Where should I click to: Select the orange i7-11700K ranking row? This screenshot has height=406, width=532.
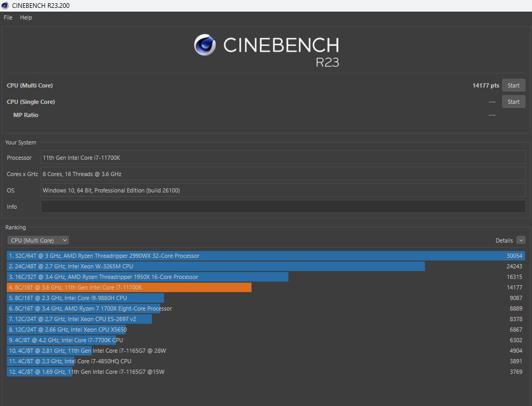(266, 287)
